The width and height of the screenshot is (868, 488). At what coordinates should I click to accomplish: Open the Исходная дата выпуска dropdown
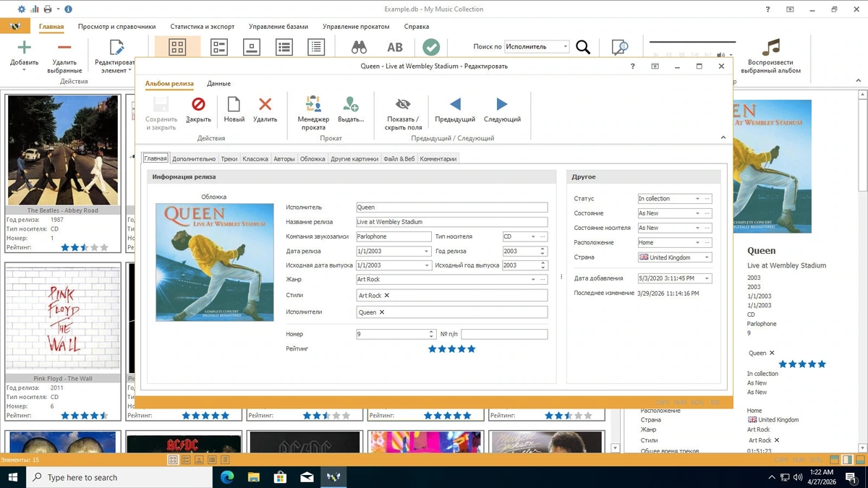point(427,265)
